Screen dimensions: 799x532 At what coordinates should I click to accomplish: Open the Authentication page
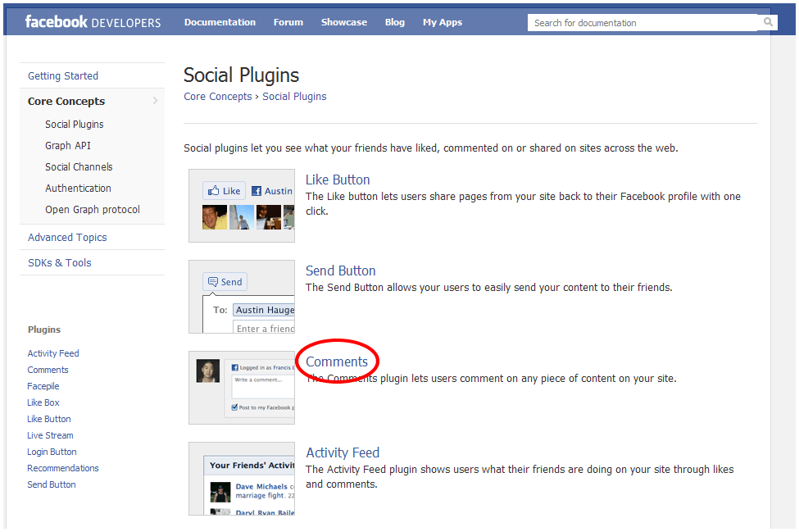tap(78, 188)
